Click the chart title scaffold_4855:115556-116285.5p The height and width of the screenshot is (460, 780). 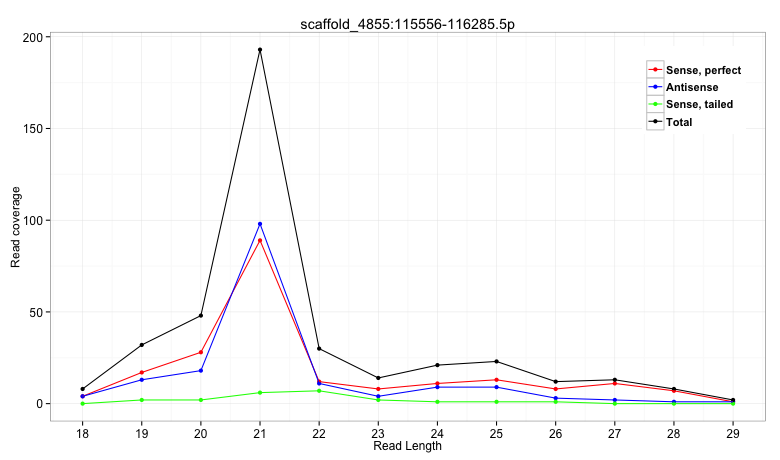(x=408, y=21)
